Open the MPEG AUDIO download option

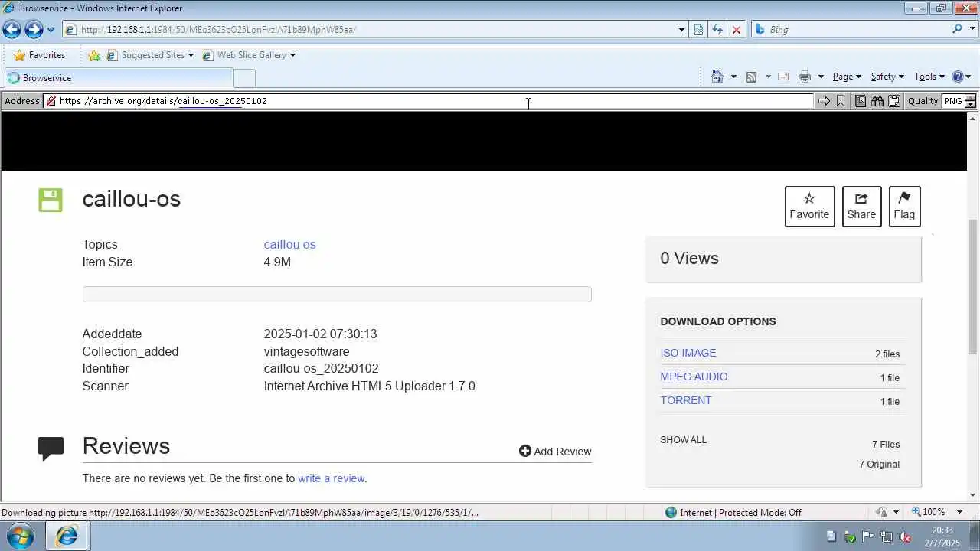pos(694,377)
